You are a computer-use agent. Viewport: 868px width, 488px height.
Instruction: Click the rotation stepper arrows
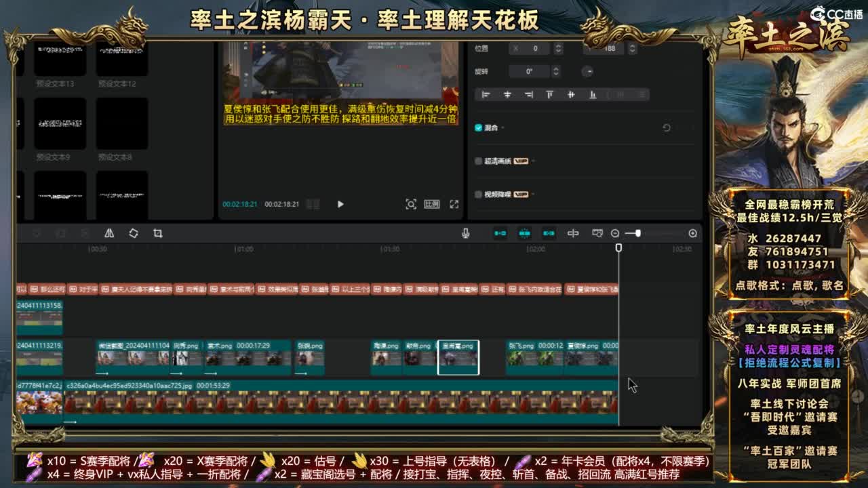tap(555, 71)
